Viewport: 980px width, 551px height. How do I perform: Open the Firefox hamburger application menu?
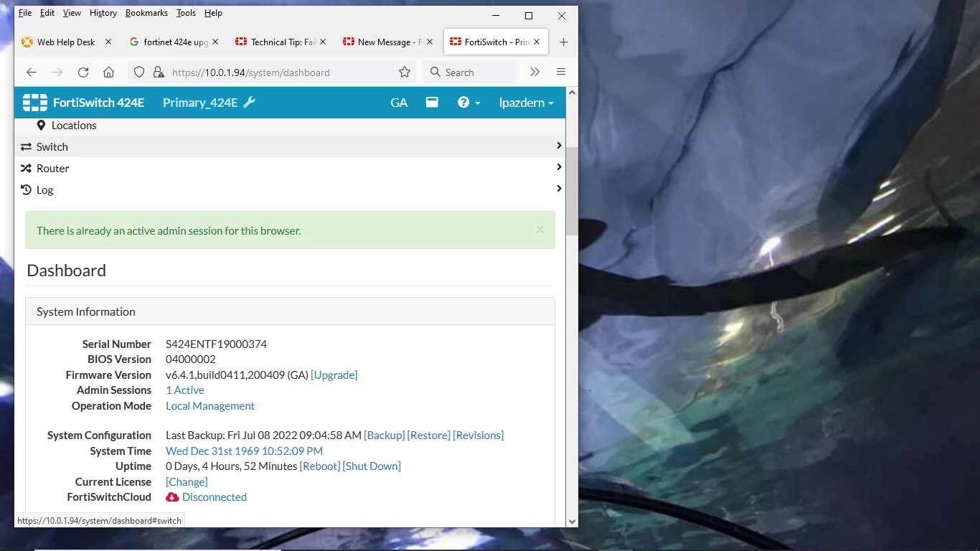pos(561,72)
